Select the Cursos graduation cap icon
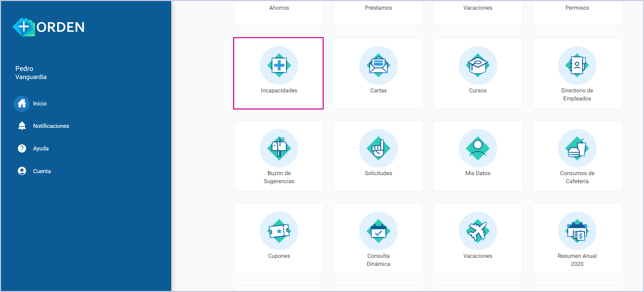Screen dimensions: 644x292 tap(477, 65)
